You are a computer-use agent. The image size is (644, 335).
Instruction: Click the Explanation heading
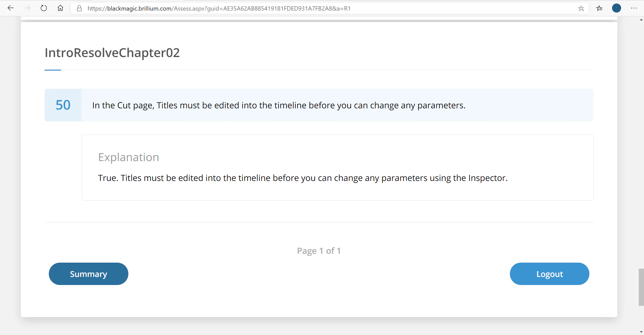coord(128,157)
